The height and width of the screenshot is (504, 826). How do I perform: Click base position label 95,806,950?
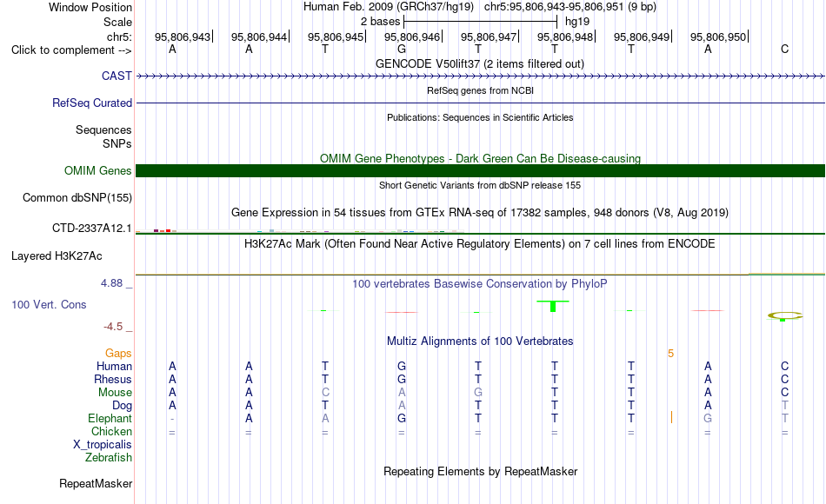[x=718, y=36]
